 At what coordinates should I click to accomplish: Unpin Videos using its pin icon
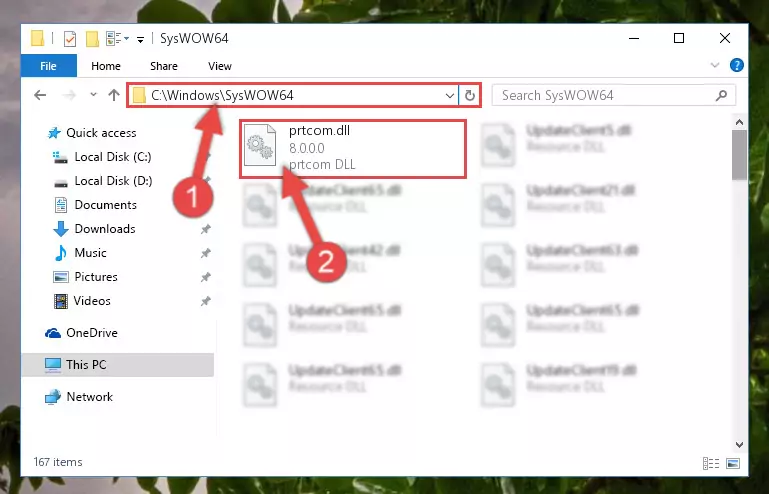tap(205, 301)
